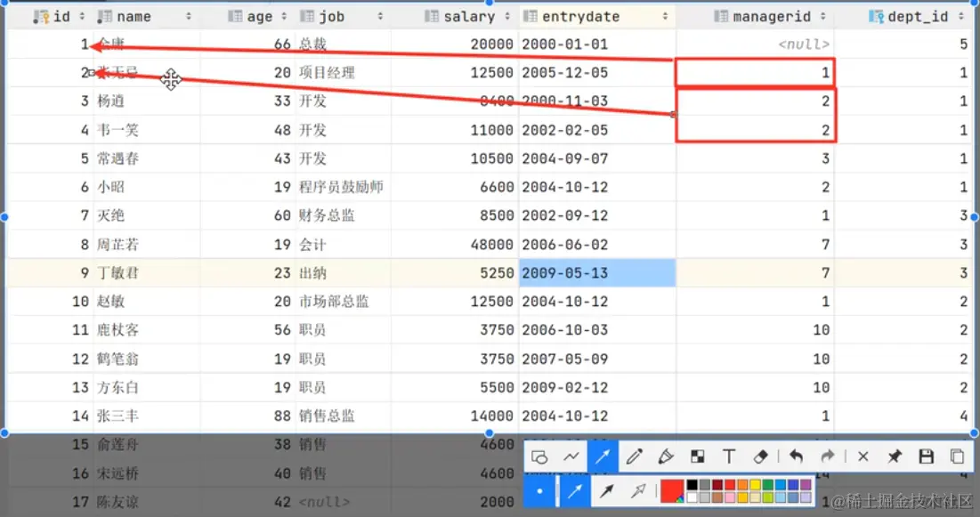The image size is (980, 517).
Task: Toggle sorting on the id column arrows
Action: click(82, 17)
